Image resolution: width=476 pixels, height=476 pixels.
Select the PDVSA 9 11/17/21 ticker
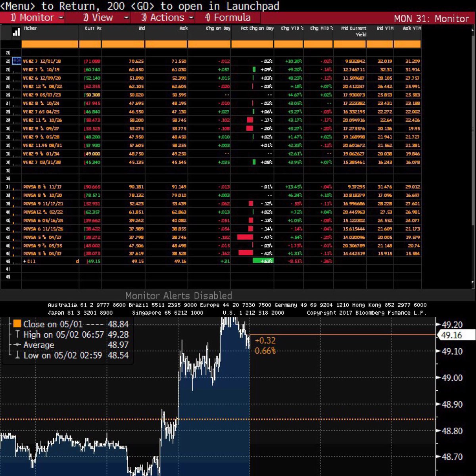pos(43,203)
